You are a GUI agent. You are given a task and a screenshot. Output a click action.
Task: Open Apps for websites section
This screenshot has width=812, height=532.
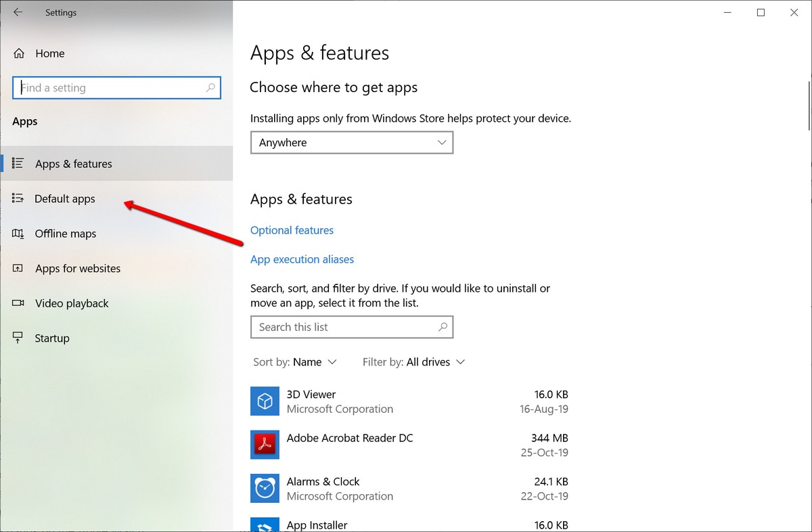pos(78,269)
